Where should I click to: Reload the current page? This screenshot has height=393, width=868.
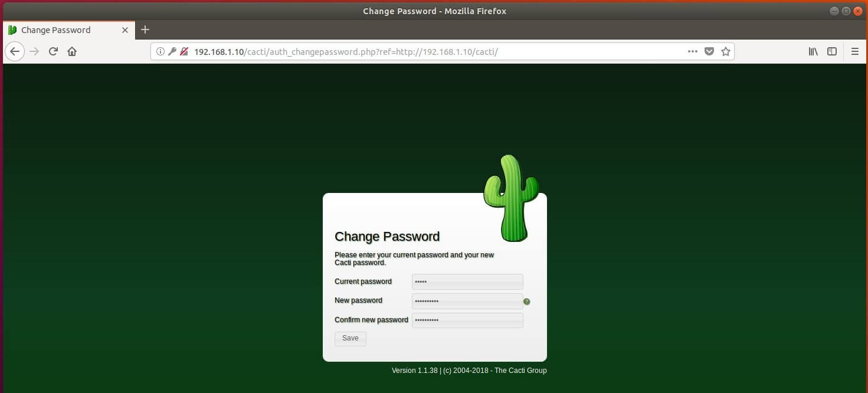pos(53,51)
